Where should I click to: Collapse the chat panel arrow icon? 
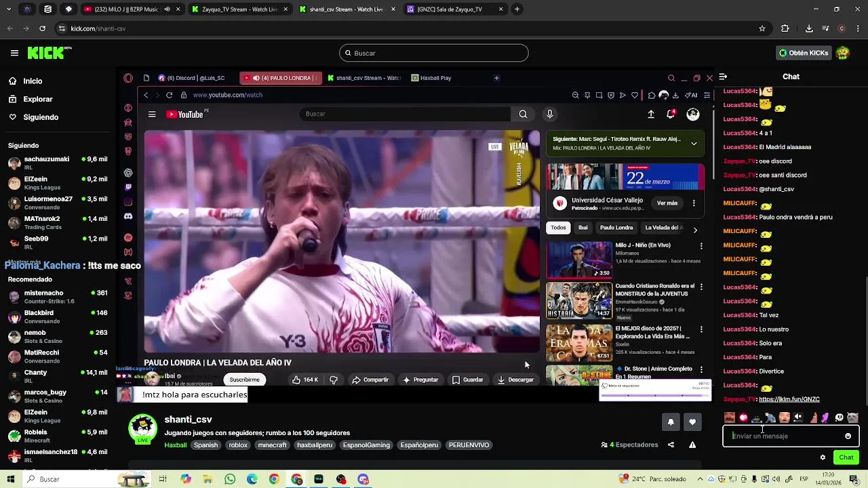(723, 77)
